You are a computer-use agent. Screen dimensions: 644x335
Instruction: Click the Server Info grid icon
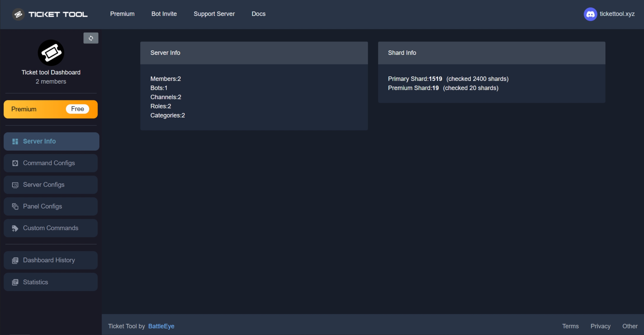[15, 141]
